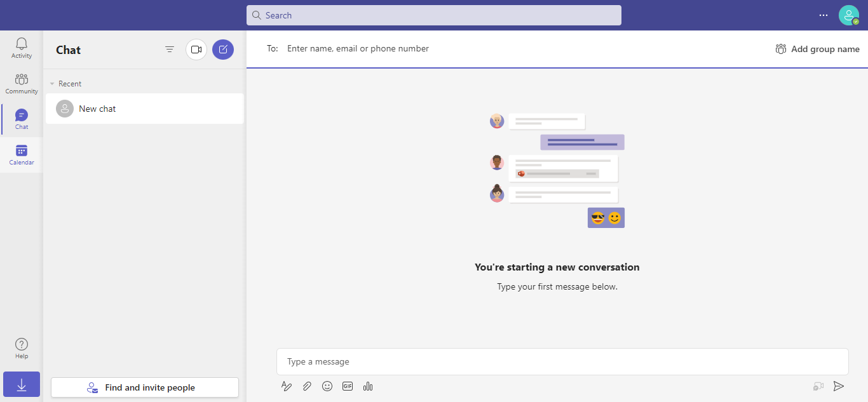Open the message Format options icon

pyautogui.click(x=287, y=386)
